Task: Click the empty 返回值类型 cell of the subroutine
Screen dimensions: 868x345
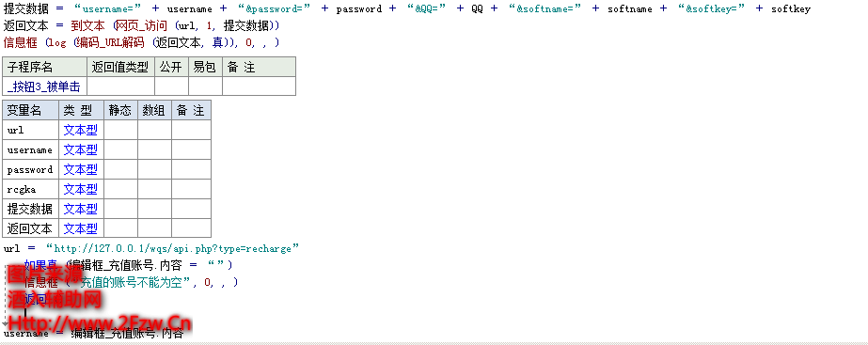Action: coord(121,86)
